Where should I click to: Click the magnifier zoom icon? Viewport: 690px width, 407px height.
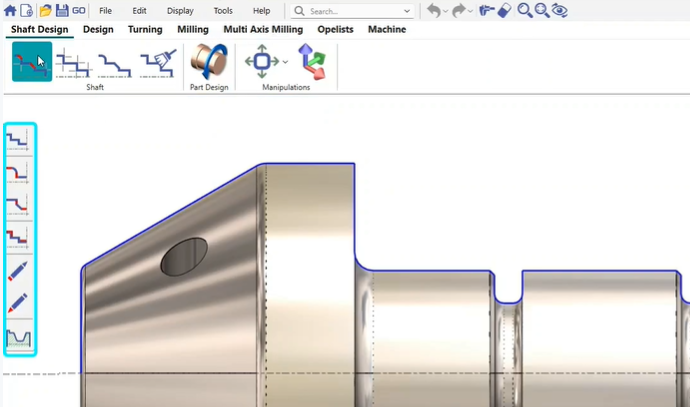click(525, 11)
